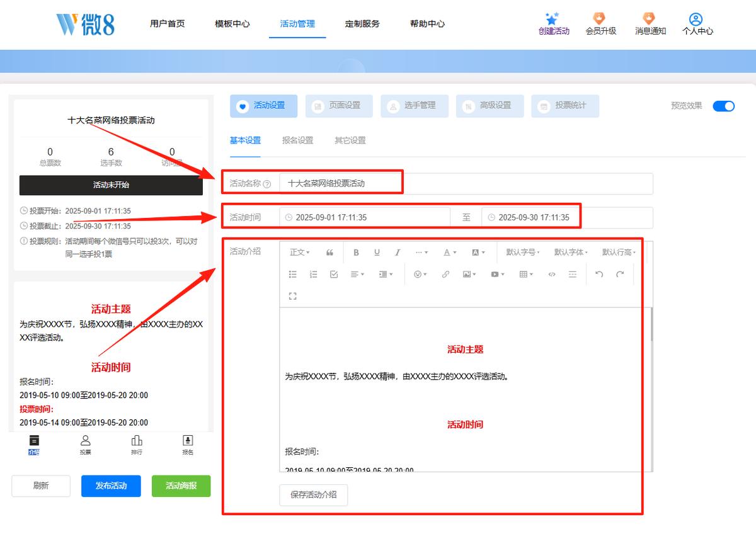Viewport: 756px width, 534px height.
Task: Click the 保存活动介绍 button
Action: pyautogui.click(x=313, y=495)
